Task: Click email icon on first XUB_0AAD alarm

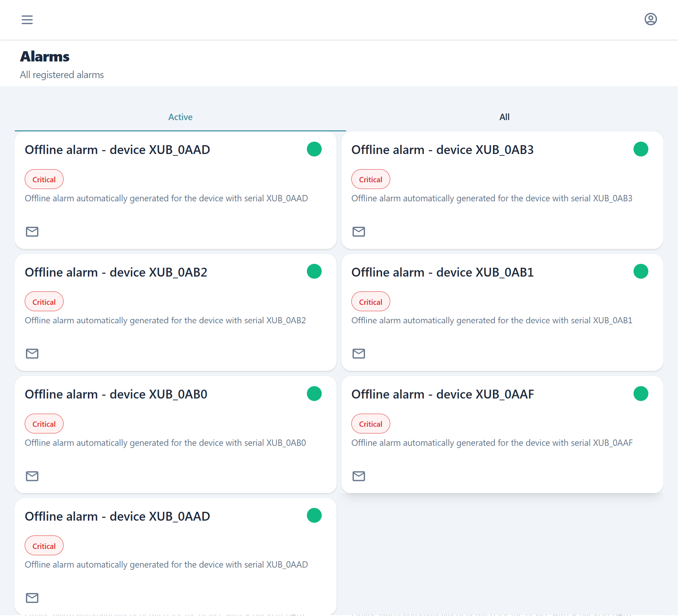Action: 32,232
